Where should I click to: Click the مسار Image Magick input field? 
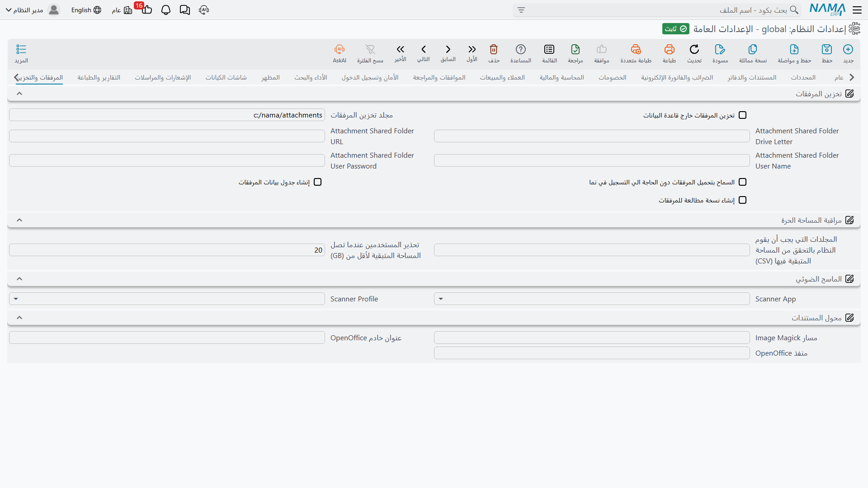(x=592, y=338)
